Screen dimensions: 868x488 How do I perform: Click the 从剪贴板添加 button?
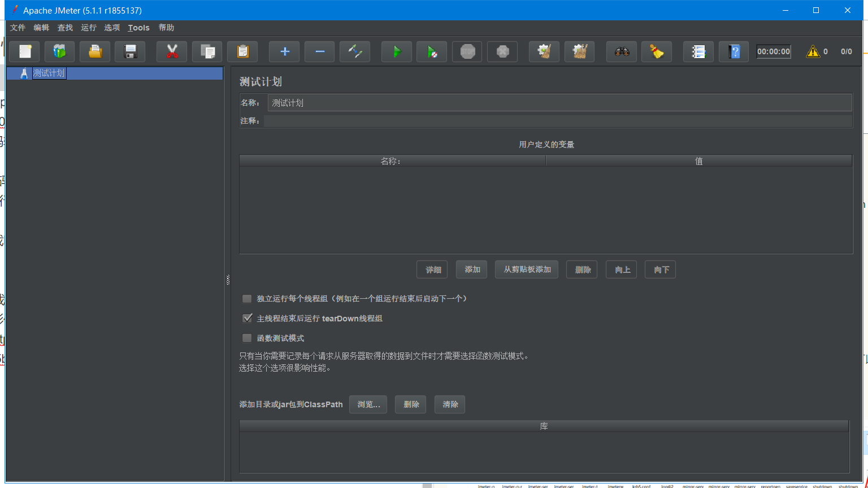pyautogui.click(x=527, y=269)
